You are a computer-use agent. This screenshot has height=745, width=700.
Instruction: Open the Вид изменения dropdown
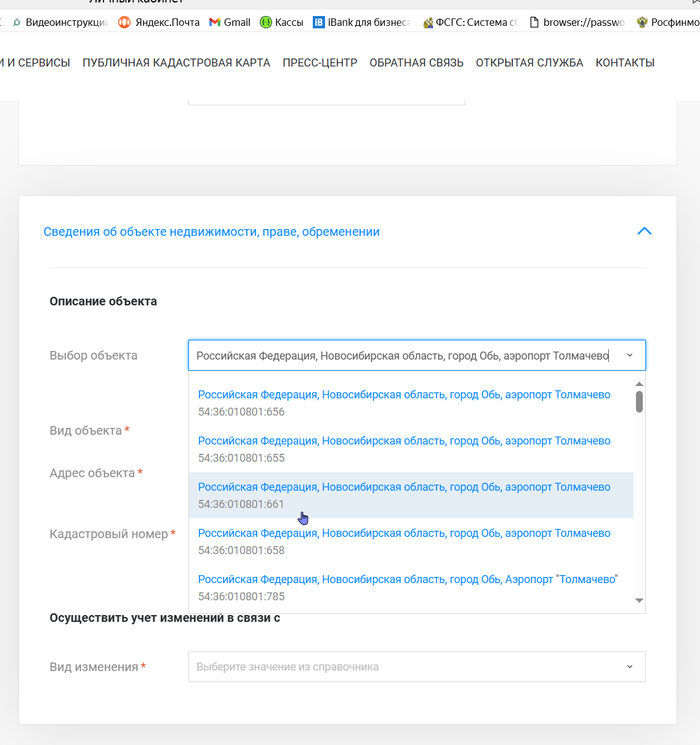click(x=417, y=667)
